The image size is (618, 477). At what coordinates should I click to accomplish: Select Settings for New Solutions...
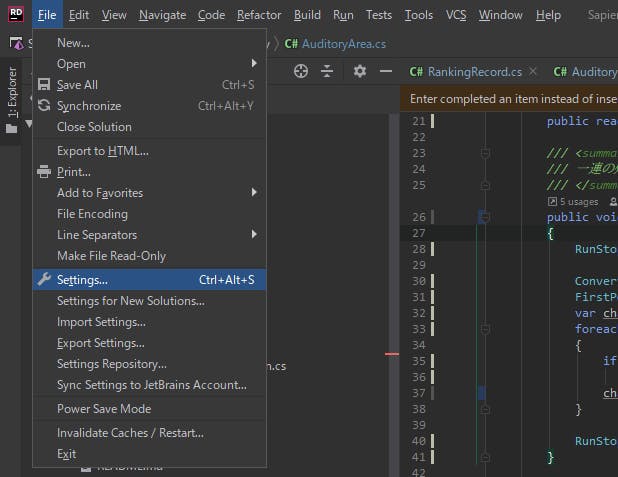coord(149,301)
